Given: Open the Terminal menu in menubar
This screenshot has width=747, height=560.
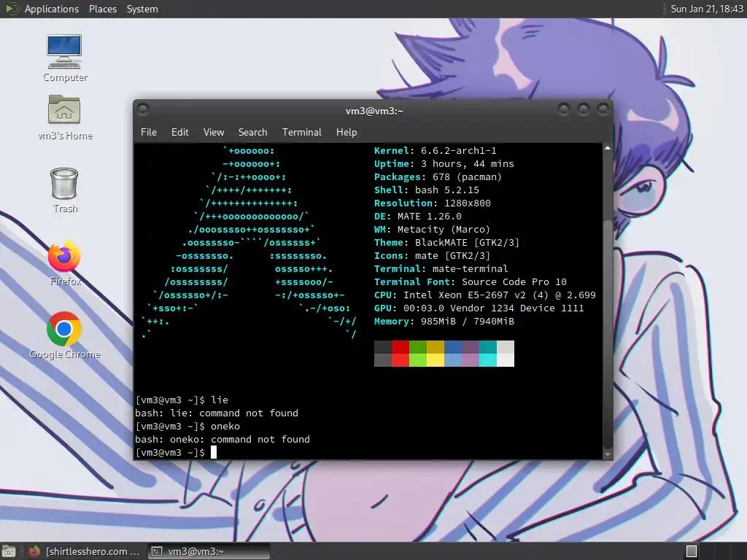Looking at the screenshot, I should 301,133.
